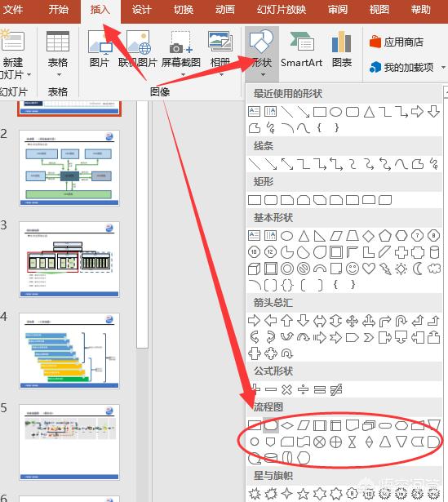
Task: Select the moon shape in basic shapes
Action: [418, 269]
